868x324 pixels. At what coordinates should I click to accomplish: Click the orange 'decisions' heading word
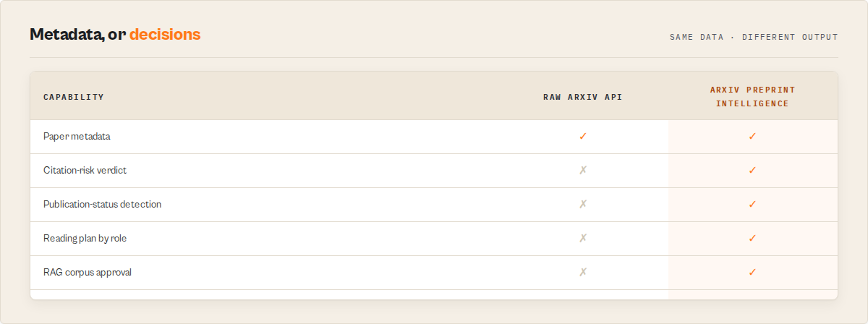pos(165,34)
